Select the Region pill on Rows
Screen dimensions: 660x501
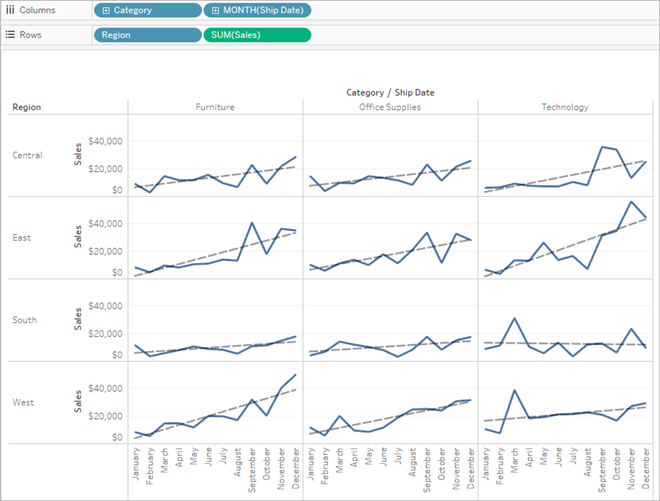pyautogui.click(x=148, y=35)
